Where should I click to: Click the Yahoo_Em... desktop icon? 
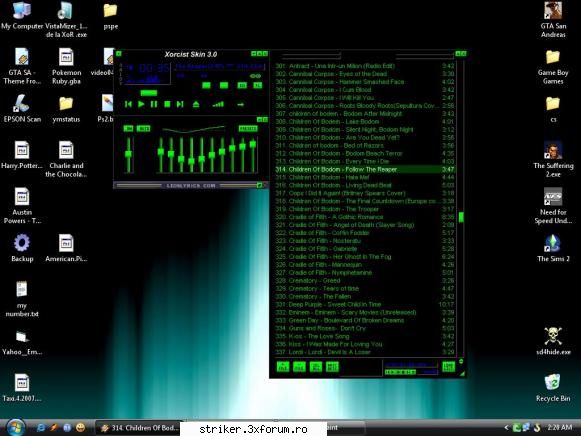tap(22, 343)
